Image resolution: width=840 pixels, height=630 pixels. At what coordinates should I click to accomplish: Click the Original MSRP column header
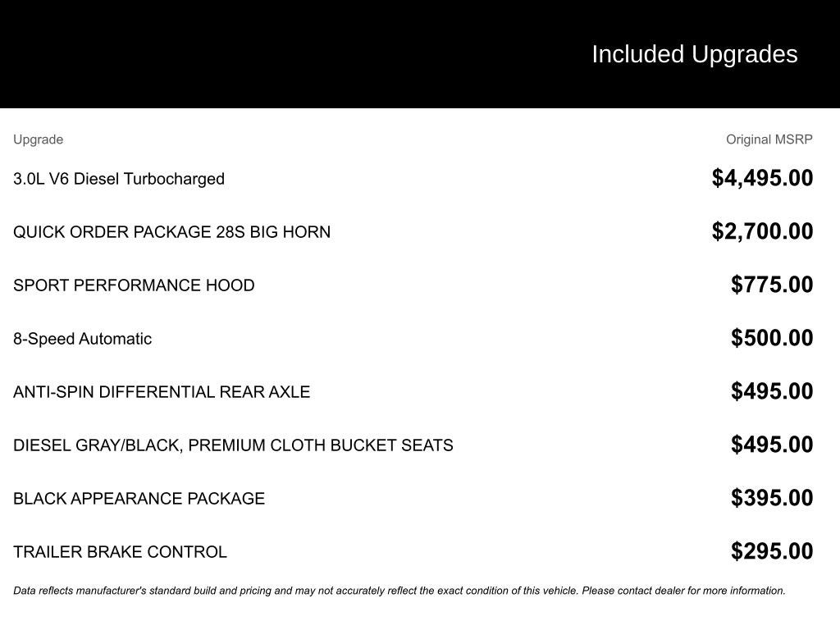tap(769, 139)
